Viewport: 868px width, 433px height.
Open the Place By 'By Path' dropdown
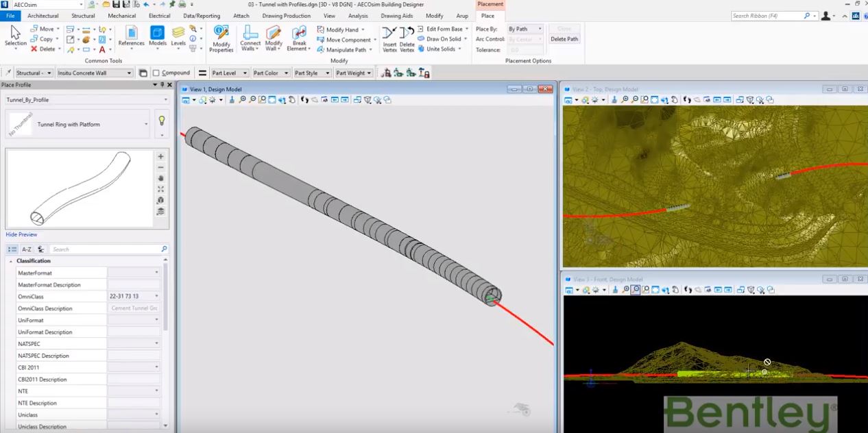(x=525, y=29)
